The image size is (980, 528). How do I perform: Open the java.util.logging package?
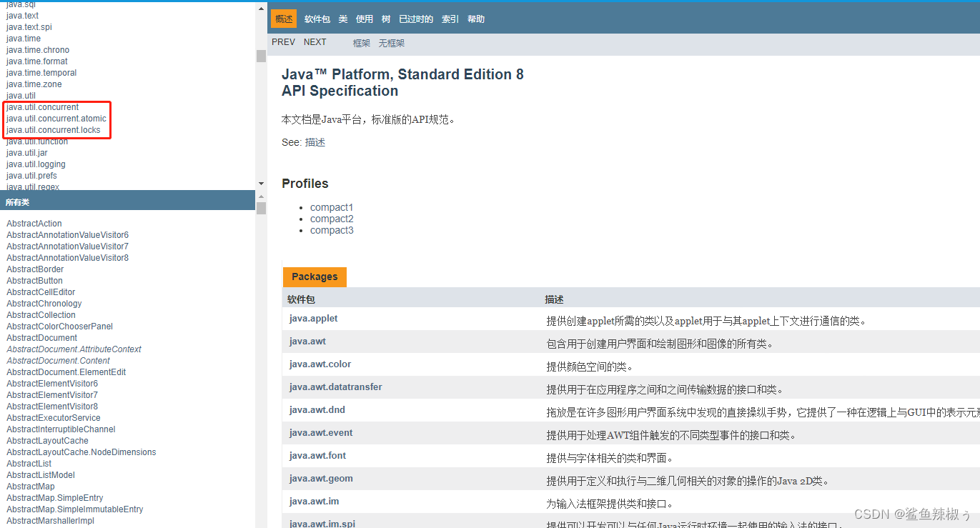pos(35,164)
